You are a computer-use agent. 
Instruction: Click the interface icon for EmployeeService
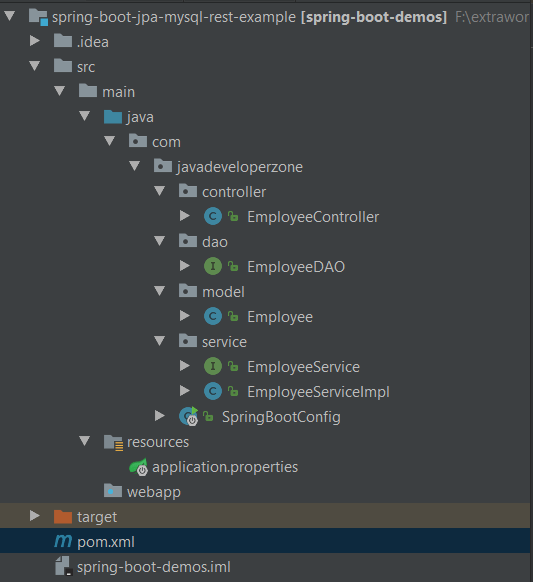point(213,366)
